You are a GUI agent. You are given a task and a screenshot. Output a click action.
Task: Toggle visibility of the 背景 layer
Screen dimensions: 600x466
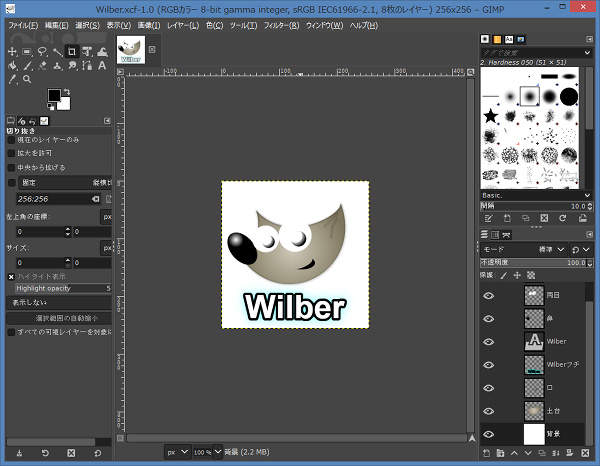point(489,434)
